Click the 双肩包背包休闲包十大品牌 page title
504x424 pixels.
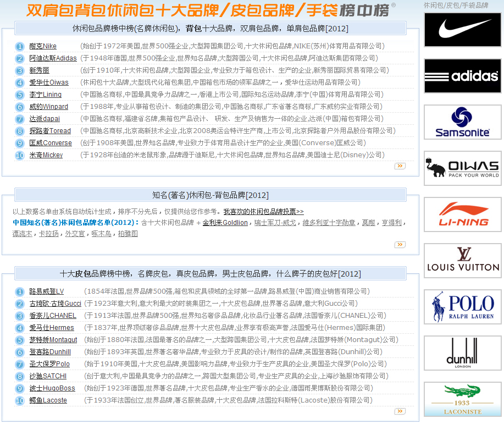click(208, 10)
